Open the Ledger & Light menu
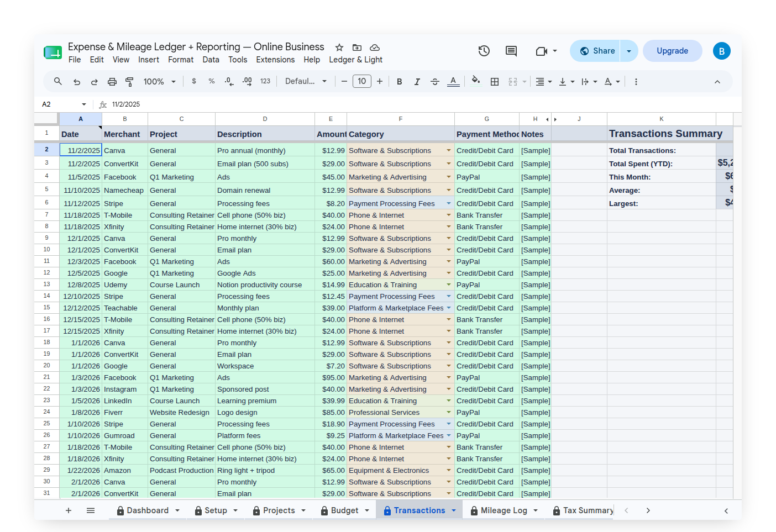This screenshot has width=776, height=532. pos(356,60)
